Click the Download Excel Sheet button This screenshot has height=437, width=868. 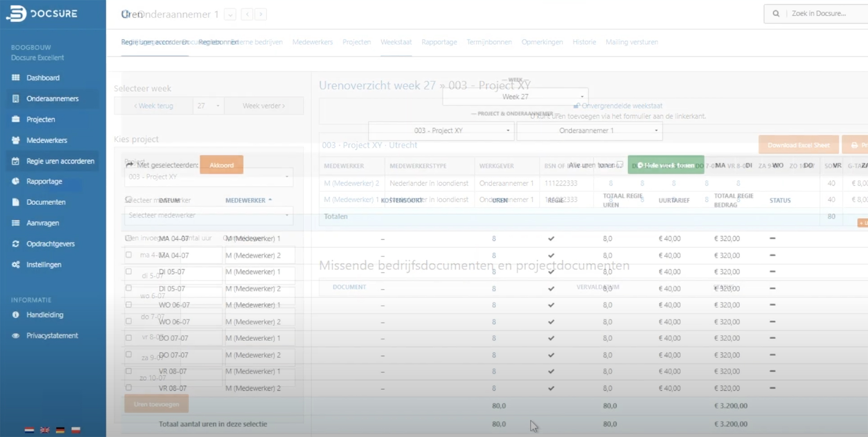coord(798,145)
